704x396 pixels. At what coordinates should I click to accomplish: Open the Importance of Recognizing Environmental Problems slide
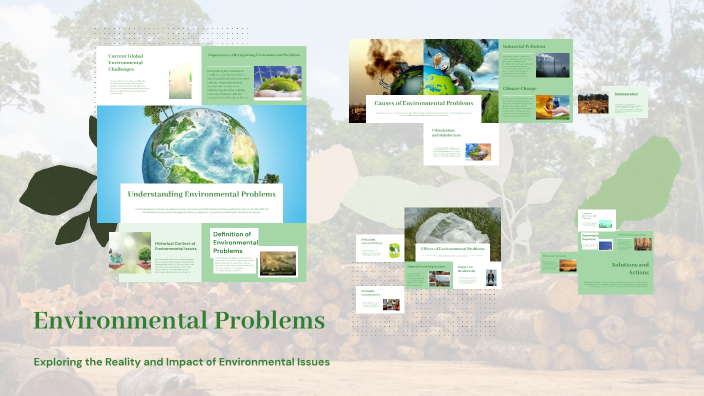click(x=254, y=75)
